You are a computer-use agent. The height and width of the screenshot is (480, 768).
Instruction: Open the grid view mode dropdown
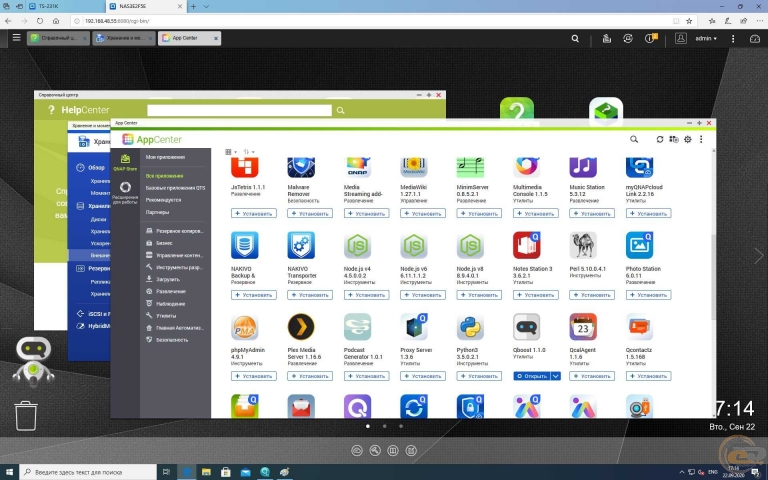click(231, 152)
